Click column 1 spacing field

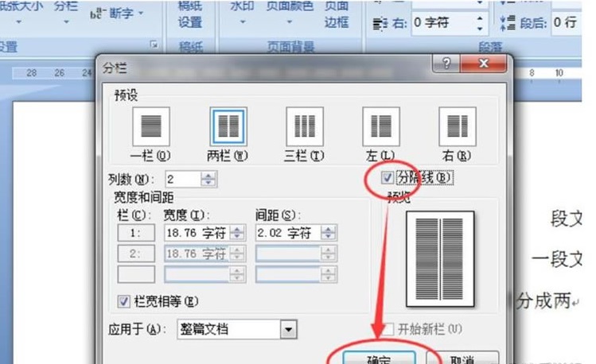tap(288, 233)
